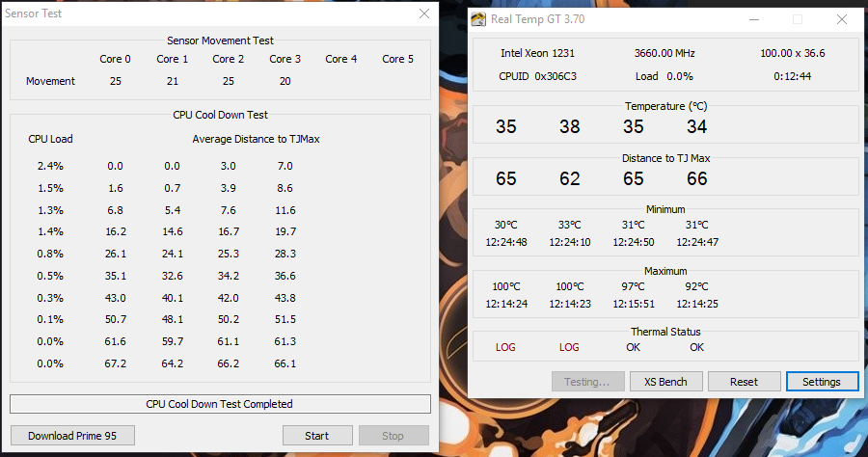
Task: Click the CPU Load column label
Action: [50, 139]
